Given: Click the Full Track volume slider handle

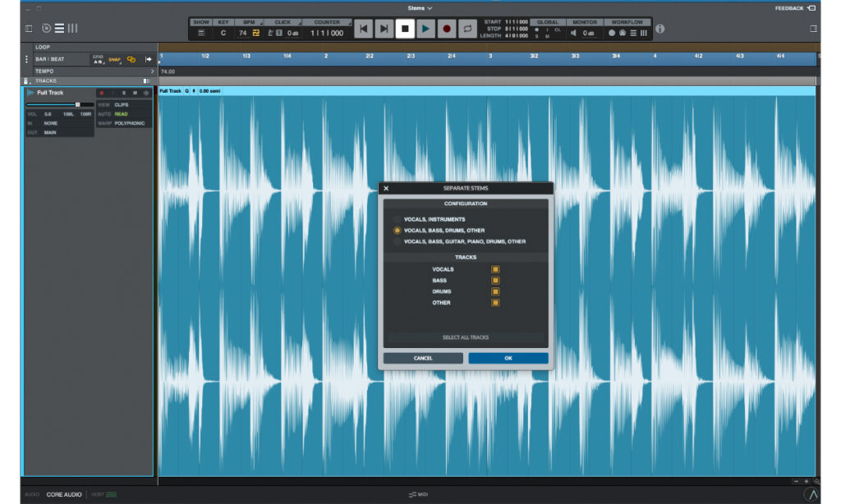Looking at the screenshot, I should 78,104.
